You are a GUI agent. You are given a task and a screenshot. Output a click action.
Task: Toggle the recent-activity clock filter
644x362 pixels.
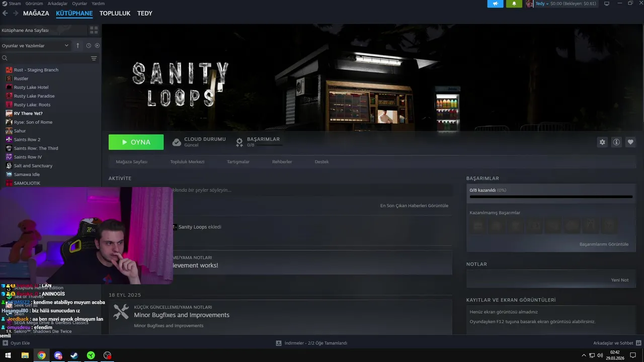pos(89,45)
